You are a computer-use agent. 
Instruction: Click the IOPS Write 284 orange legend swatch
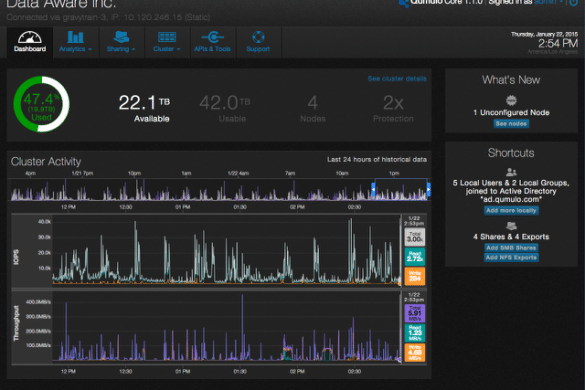click(414, 276)
